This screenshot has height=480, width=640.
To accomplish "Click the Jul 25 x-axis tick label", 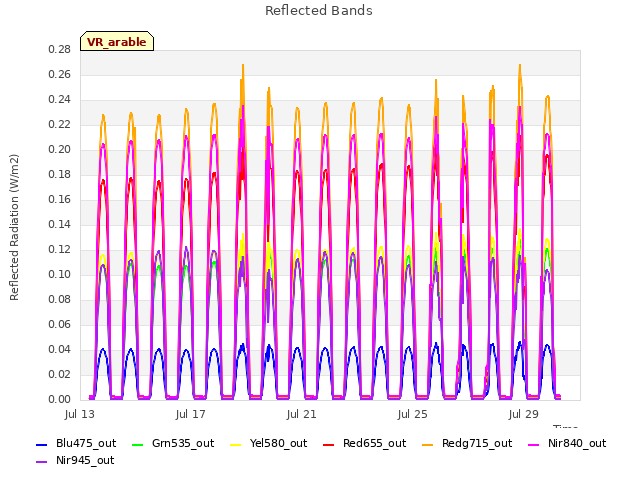I will (413, 414).
